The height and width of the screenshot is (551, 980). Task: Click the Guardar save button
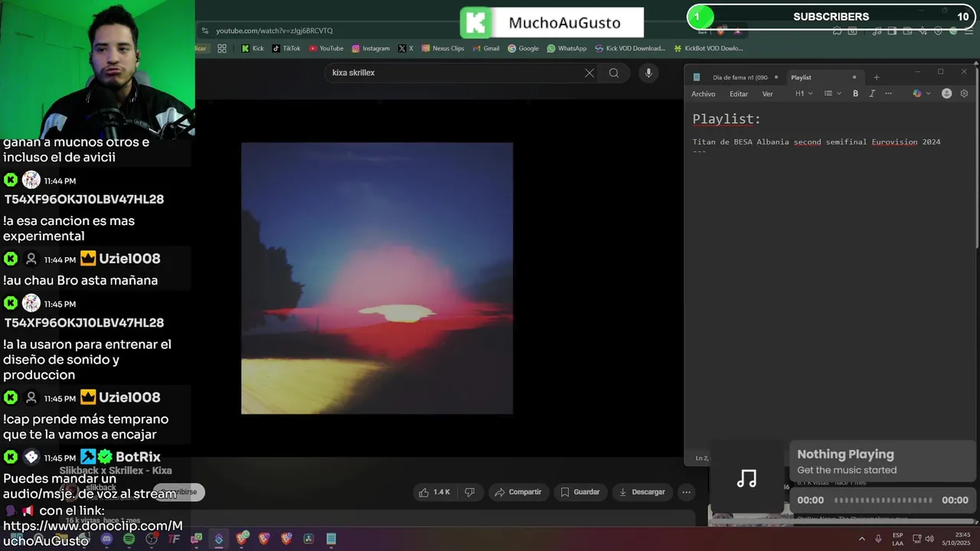(x=580, y=492)
